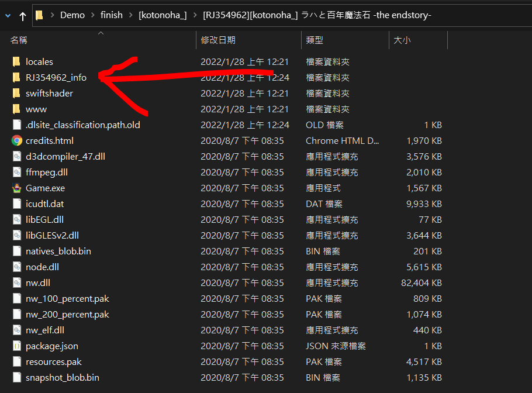Select the www folder name
This screenshot has width=532, height=393.
36,109
